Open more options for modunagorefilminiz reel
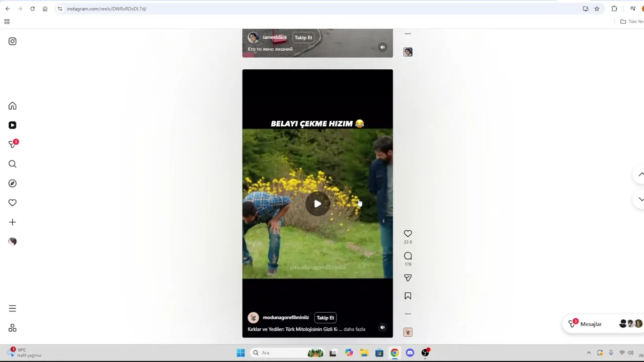644x362 pixels. pos(408,314)
